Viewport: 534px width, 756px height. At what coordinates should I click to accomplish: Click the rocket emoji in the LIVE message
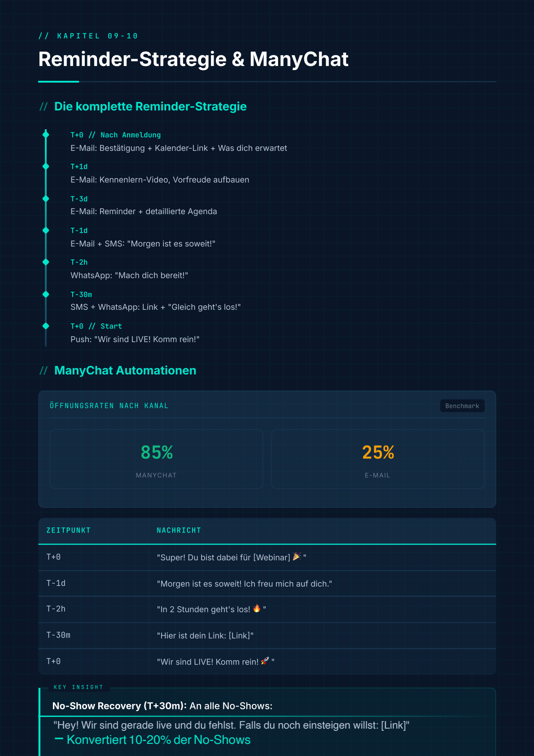(x=265, y=661)
